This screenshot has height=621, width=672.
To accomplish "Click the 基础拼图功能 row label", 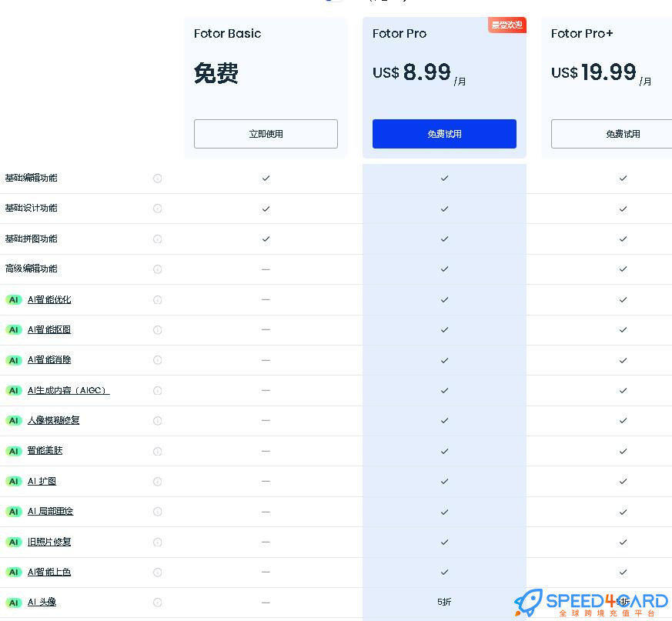I will [31, 239].
